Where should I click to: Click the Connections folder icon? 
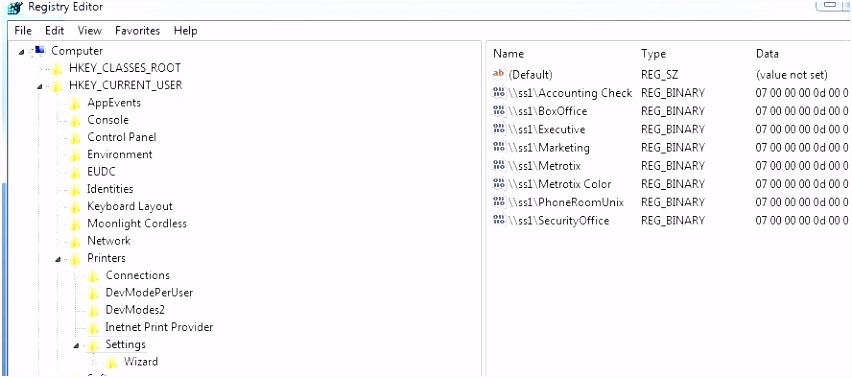(93, 276)
